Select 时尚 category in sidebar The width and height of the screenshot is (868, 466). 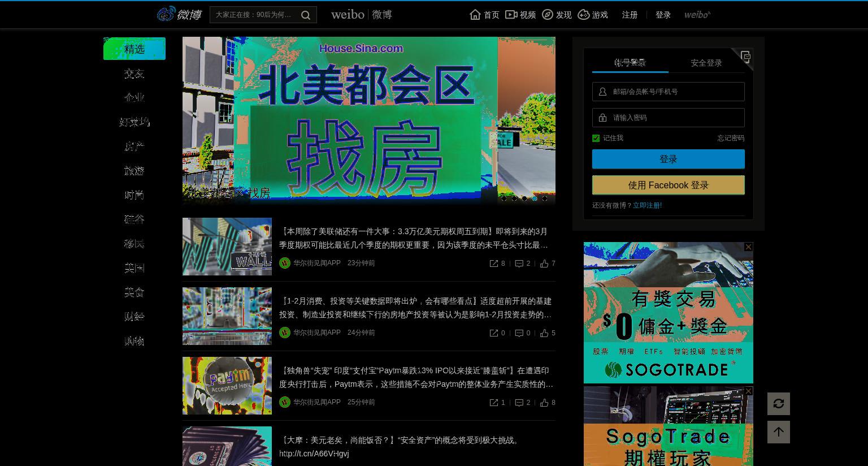[134, 195]
